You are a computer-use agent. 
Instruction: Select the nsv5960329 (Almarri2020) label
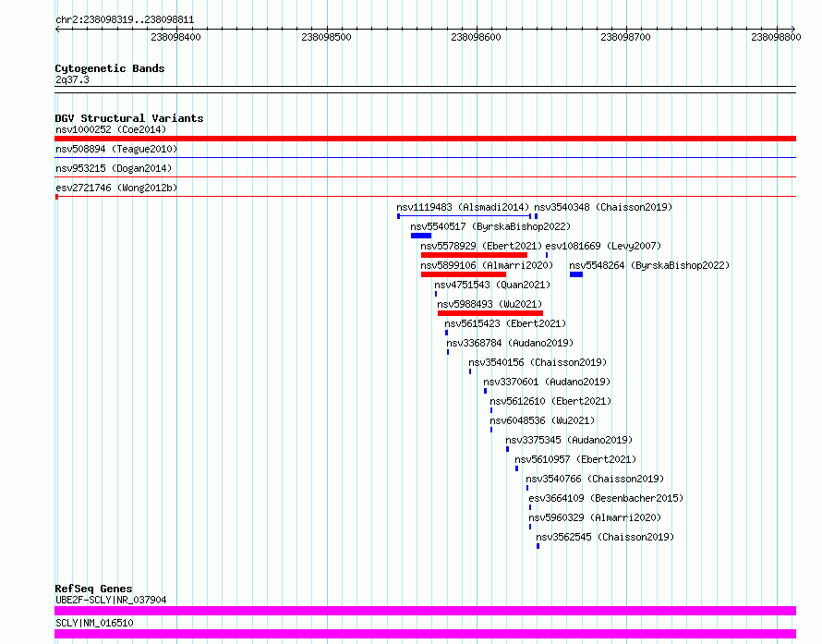(x=595, y=517)
